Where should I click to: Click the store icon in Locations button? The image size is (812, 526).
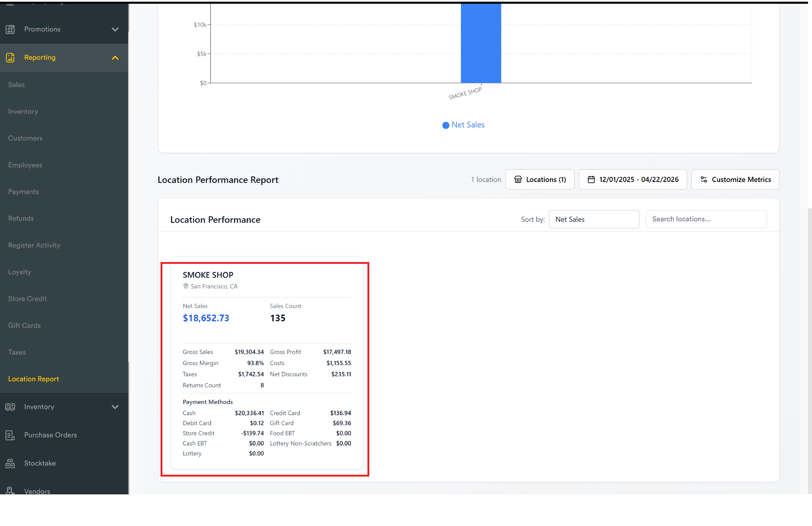click(518, 180)
